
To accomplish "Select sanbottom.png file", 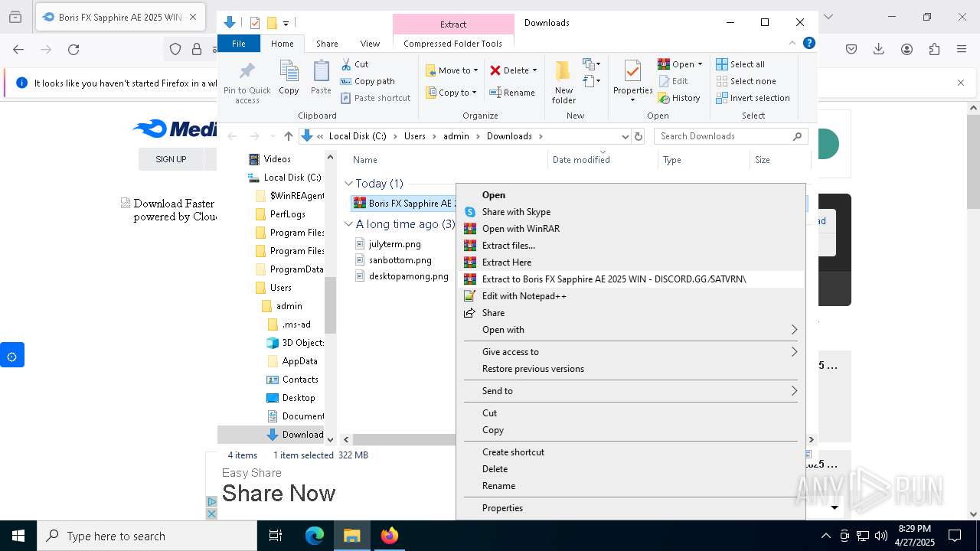I will 400,260.
